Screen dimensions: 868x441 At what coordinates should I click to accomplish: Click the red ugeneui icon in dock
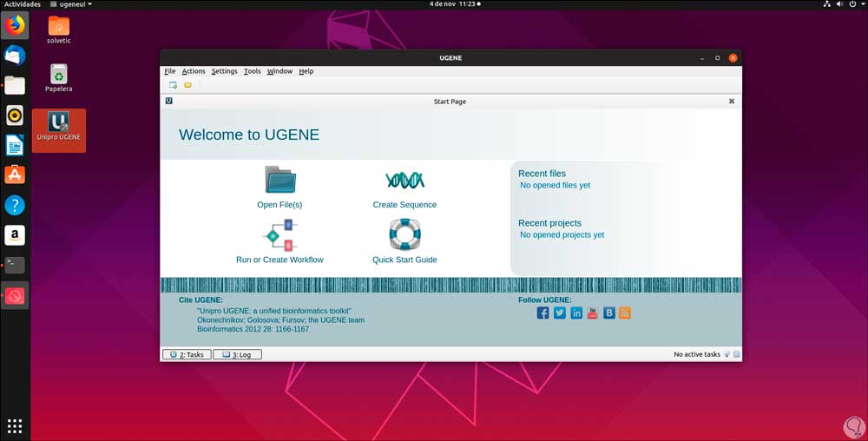(x=15, y=295)
